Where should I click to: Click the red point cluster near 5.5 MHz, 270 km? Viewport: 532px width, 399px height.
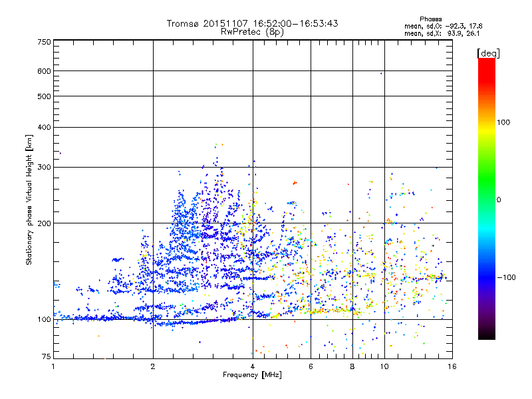pos(295,183)
